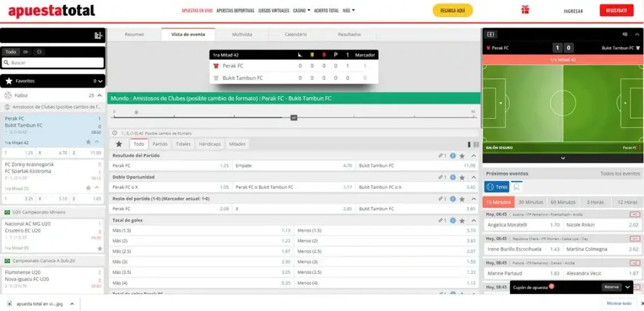Open the Casino dropdown menu
This screenshot has width=644, height=311.
301,11
